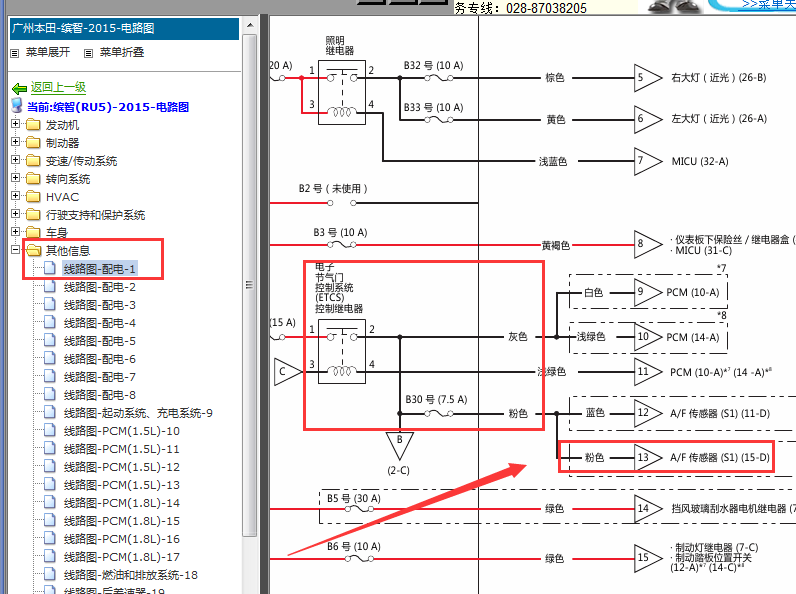Expand the HVAC tree node
This screenshot has width=796, height=594.
(x=15, y=195)
